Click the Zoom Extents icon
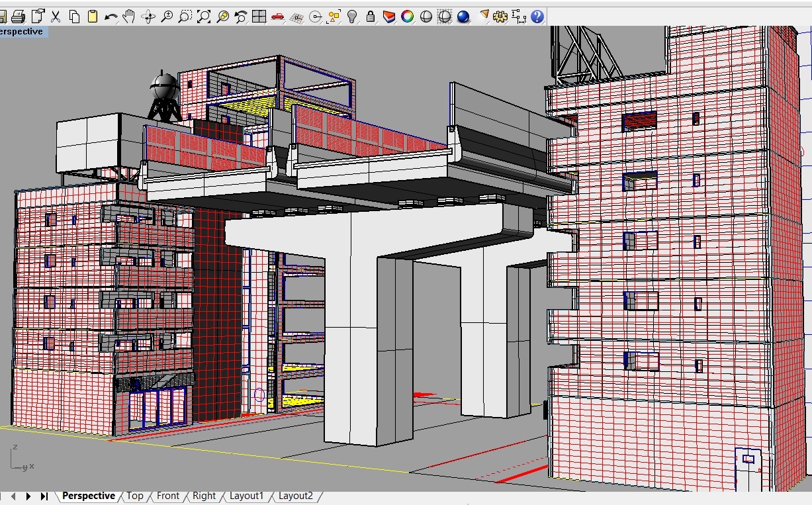This screenshot has height=505, width=812. (x=204, y=17)
